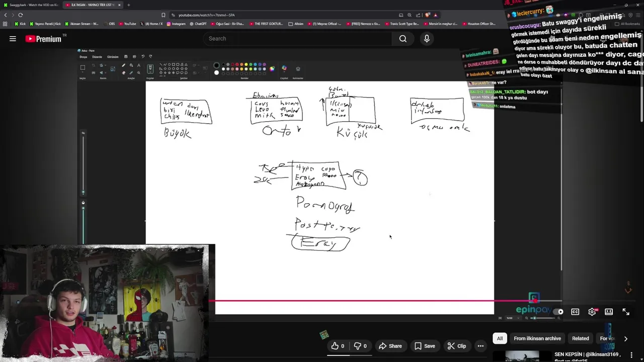The image size is (644, 362).
Task: Switch to the Swaggybark Kick browser tab
Action: pos(30,5)
